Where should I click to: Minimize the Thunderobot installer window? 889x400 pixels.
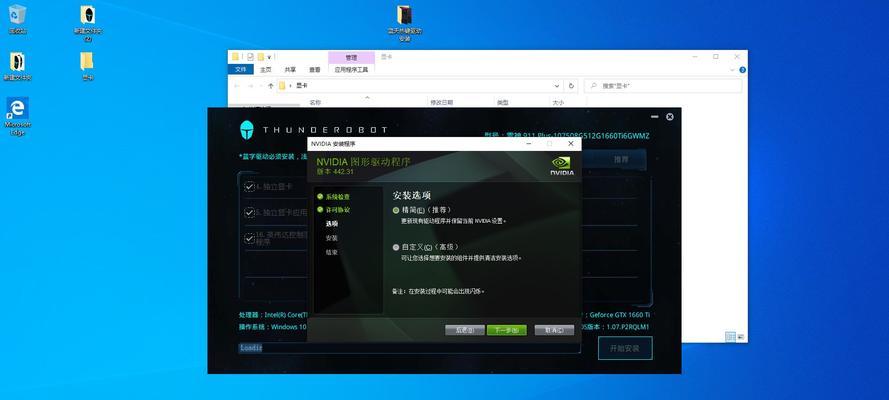click(x=655, y=117)
